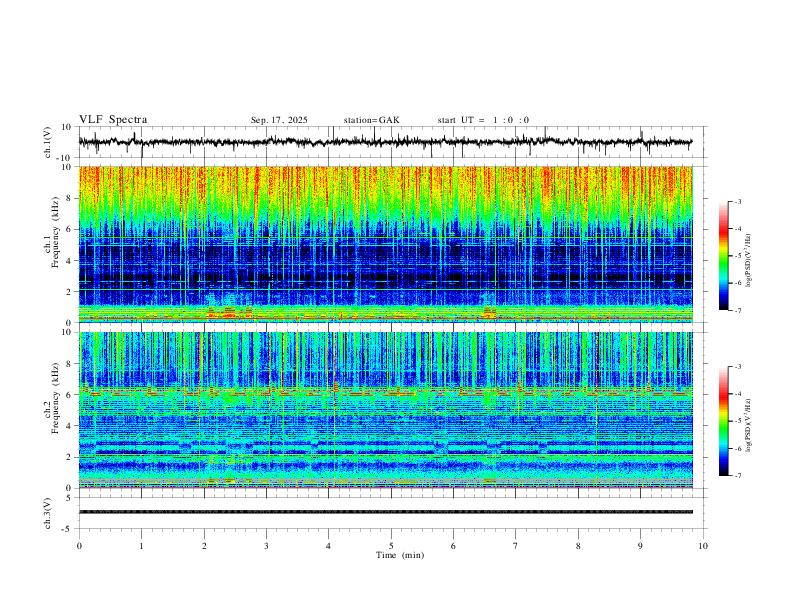
Task: Click the '-7' value on ch.2 colorbar
Action: click(737, 476)
